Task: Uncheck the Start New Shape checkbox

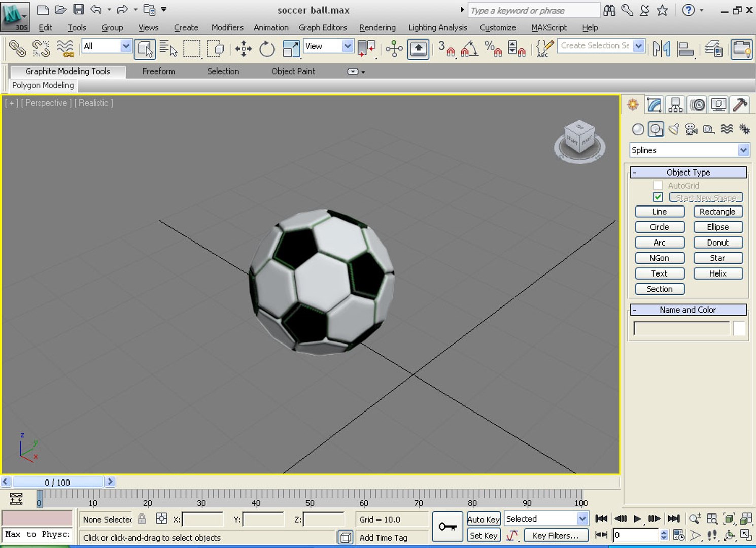Action: (x=658, y=197)
